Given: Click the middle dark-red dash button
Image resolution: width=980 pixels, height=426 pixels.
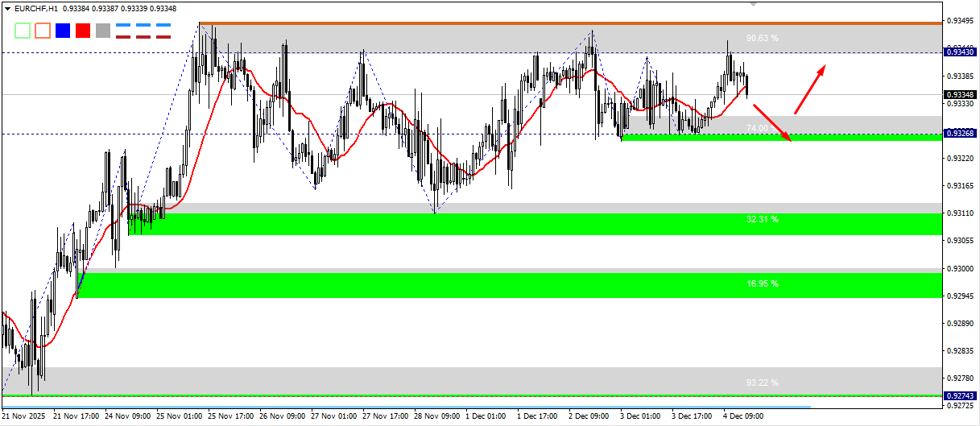Looking at the screenshot, I should click(143, 36).
